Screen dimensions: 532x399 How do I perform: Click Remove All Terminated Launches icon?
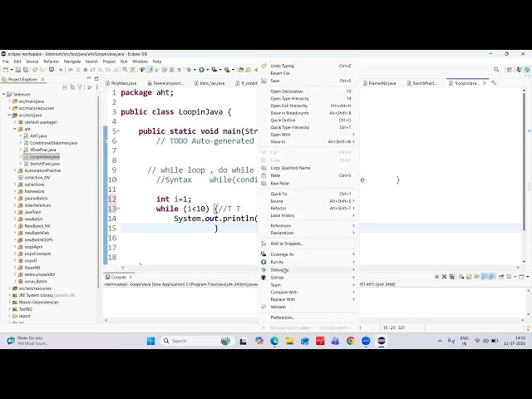click(451, 277)
